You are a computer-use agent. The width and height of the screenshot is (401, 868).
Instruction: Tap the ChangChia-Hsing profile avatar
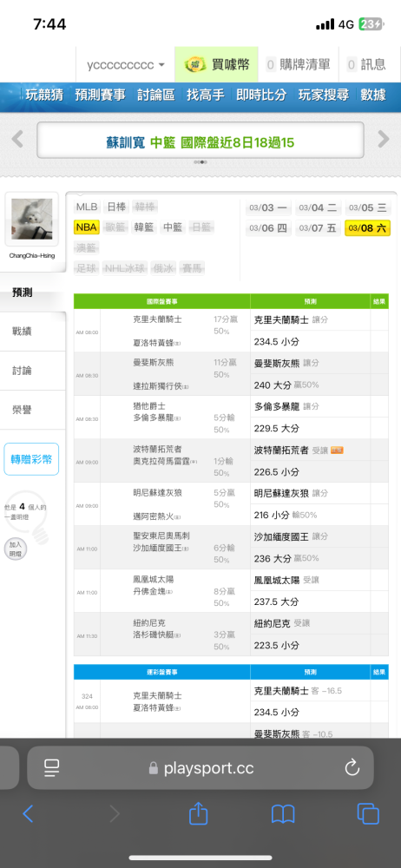tap(32, 220)
